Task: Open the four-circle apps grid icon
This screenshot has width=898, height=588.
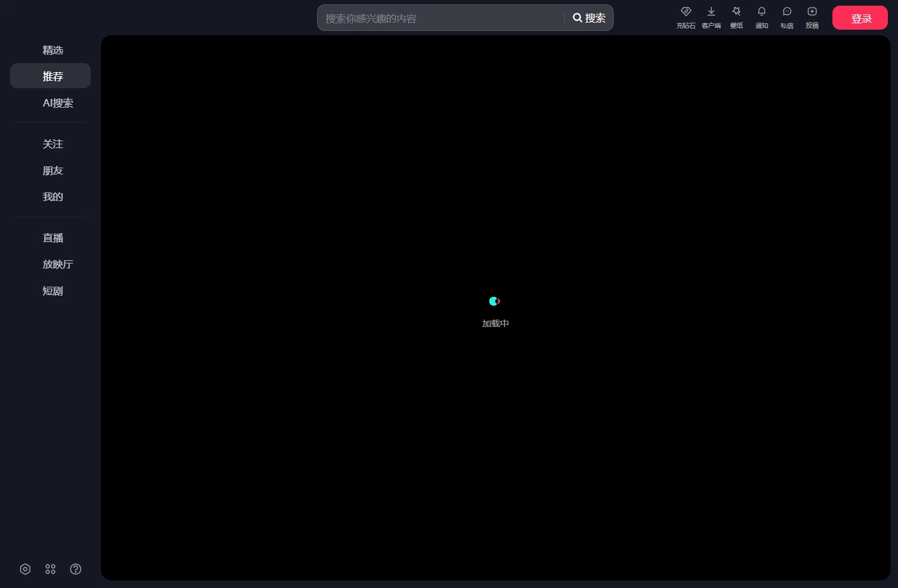Action: pos(50,569)
